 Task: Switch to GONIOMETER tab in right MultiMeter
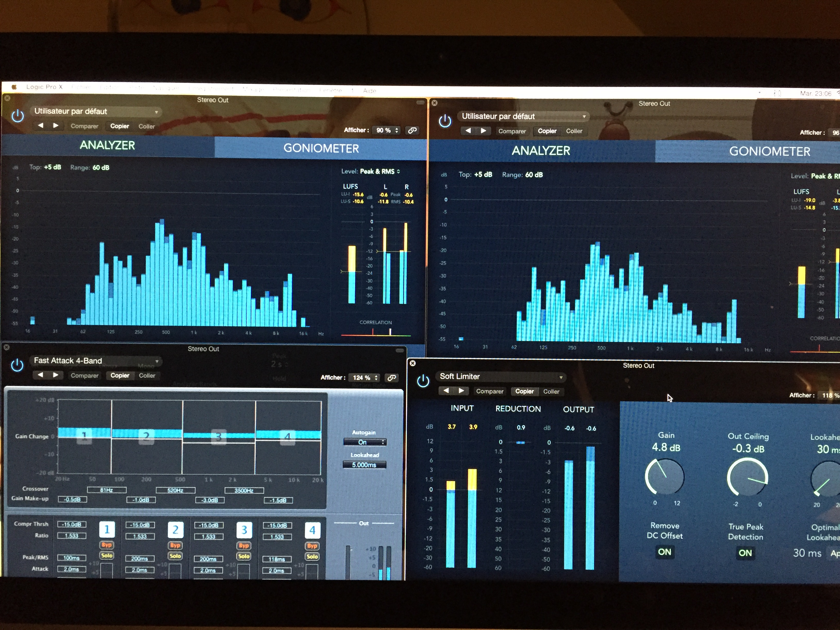point(769,152)
